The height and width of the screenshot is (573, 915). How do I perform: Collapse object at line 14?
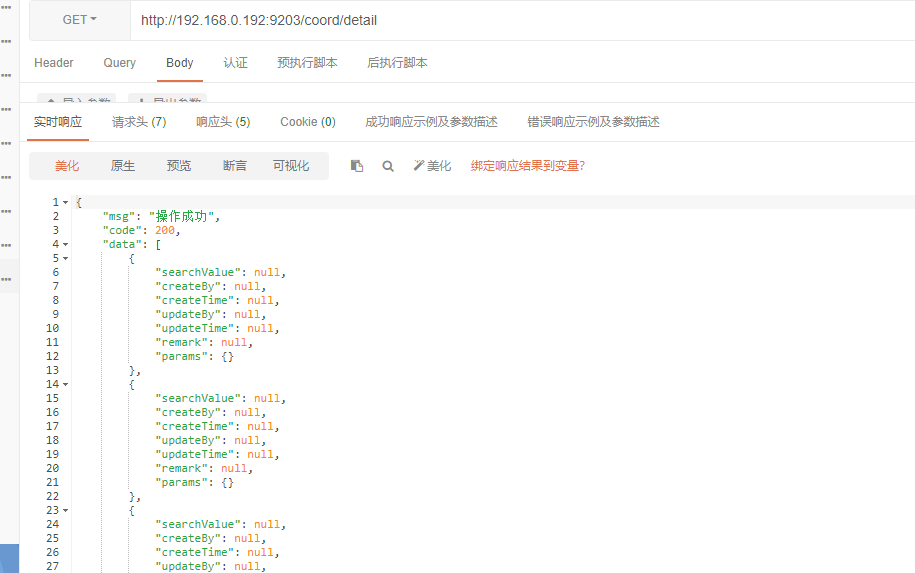(65, 385)
